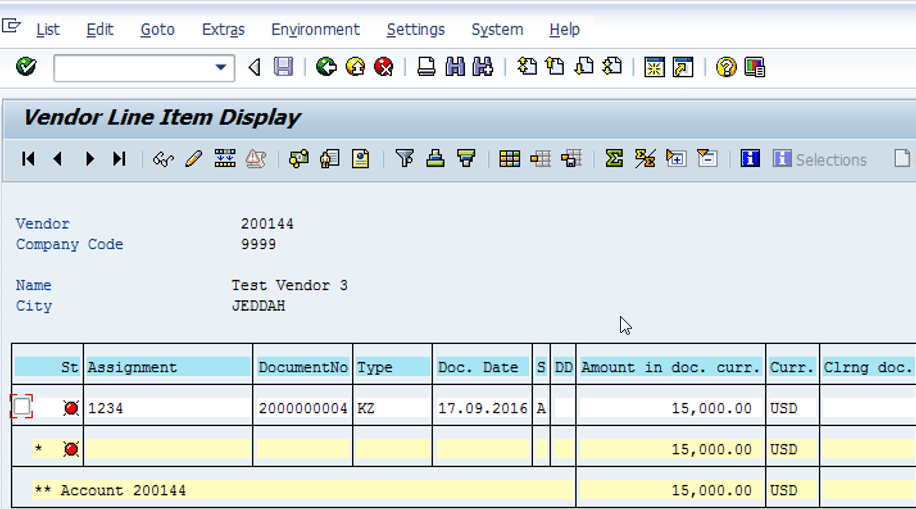Click the SAP window menu icon

click(x=11, y=26)
